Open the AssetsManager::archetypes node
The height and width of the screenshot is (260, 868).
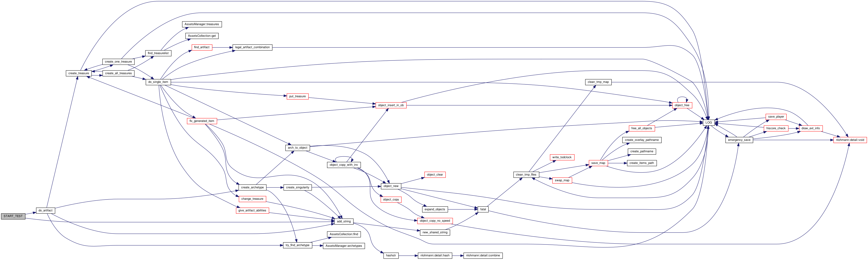[x=344, y=246]
